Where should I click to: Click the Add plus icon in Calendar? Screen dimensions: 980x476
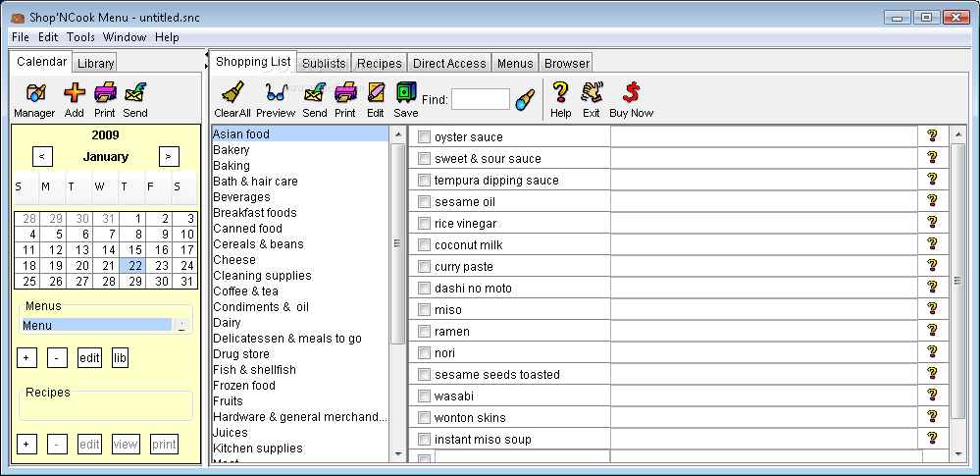[75, 92]
